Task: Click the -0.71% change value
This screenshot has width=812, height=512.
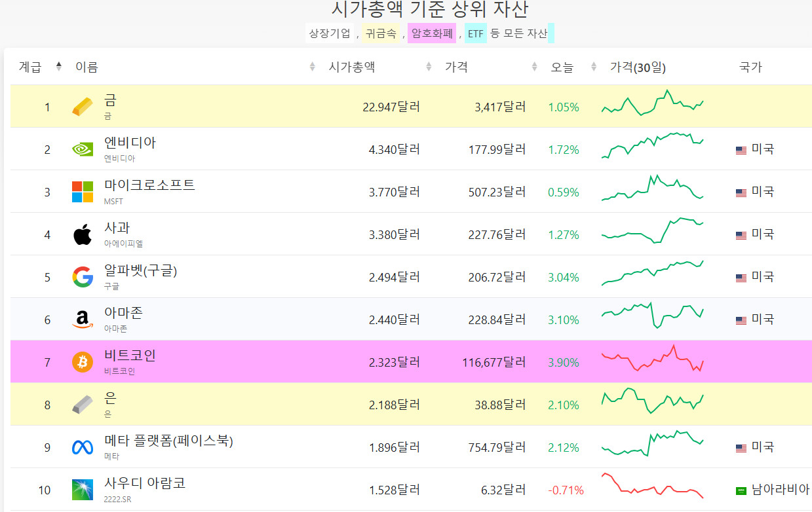Action: 566,490
